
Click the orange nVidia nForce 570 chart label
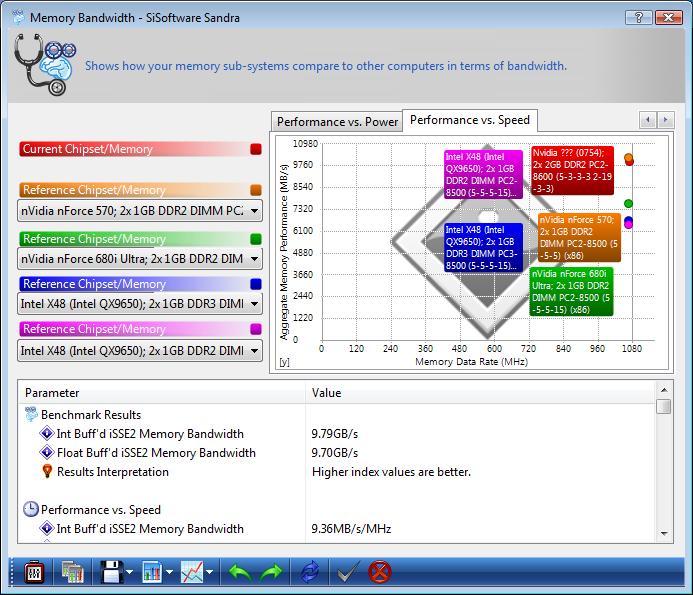(x=579, y=238)
